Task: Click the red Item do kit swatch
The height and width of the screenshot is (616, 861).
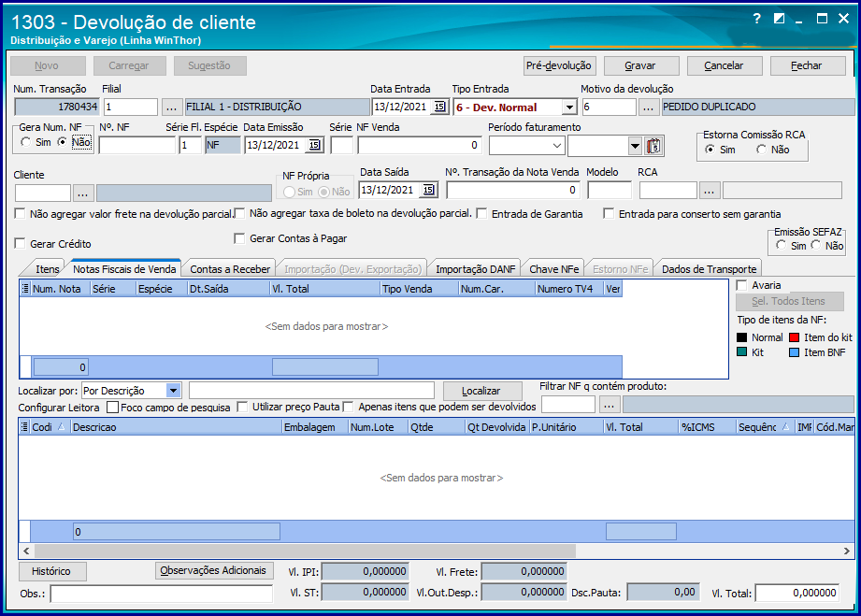Action: click(794, 337)
